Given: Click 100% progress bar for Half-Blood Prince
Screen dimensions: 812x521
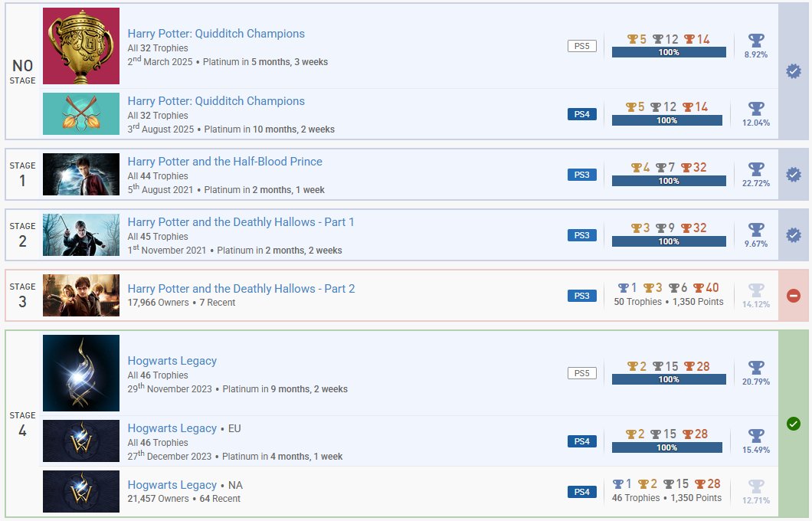Looking at the screenshot, I should (x=669, y=181).
